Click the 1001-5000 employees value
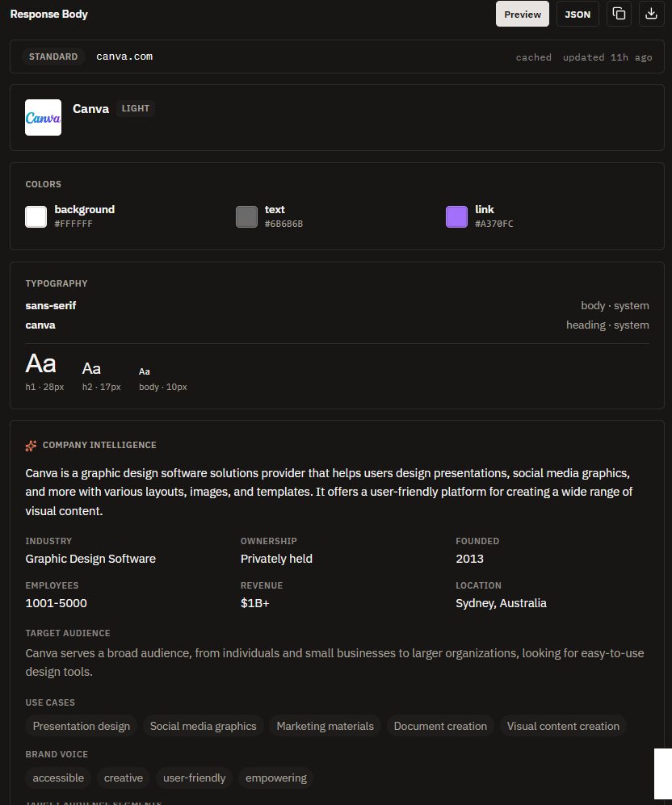The width and height of the screenshot is (672, 805). (56, 602)
